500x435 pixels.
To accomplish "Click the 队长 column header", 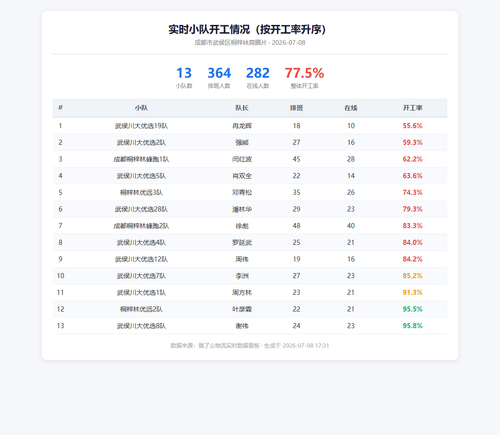I will coord(242,108).
